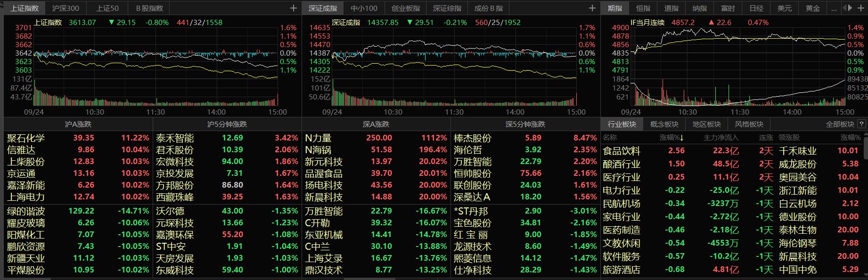Switch to 道指 tab
The width and height of the screenshot is (868, 280).
tap(671, 8)
